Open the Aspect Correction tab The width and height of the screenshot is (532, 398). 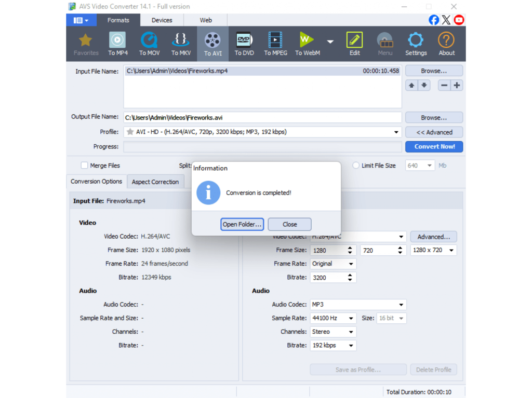pos(155,182)
